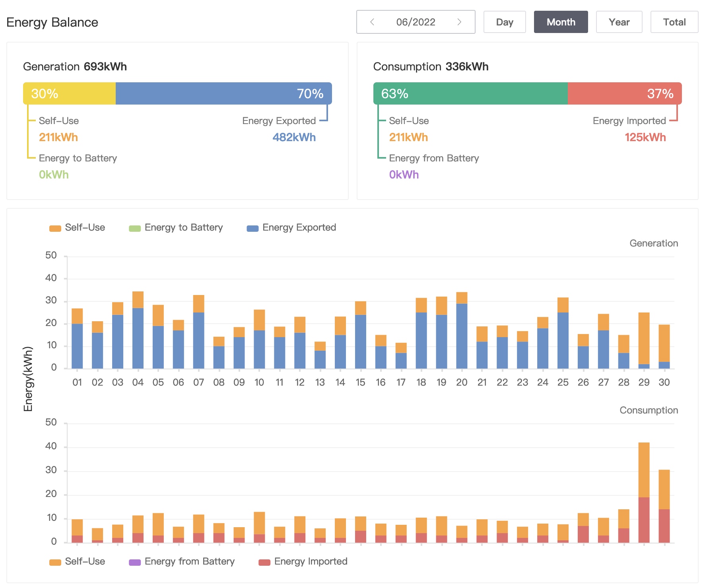Screen dimensions: 703x588
Task: Select the Month view tab
Action: pos(561,22)
